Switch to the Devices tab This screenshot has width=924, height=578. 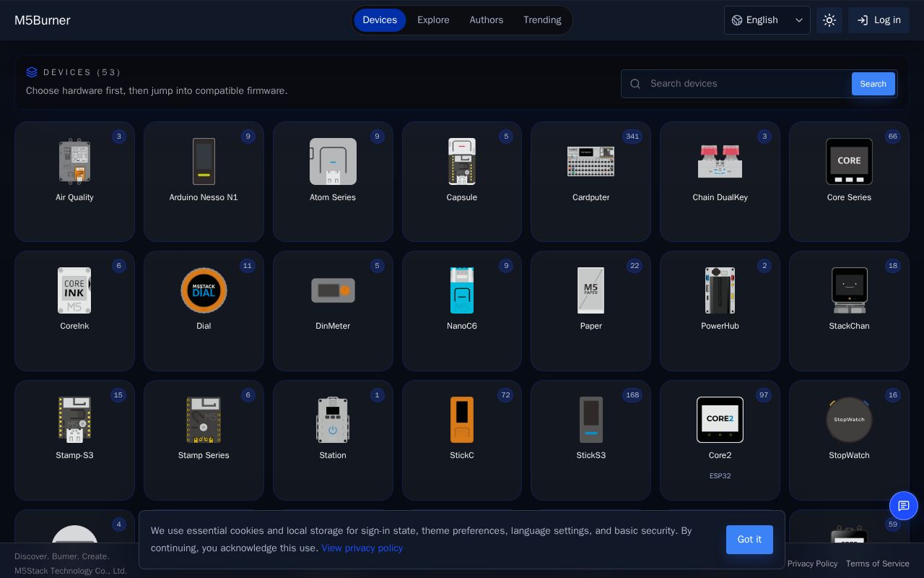(x=380, y=20)
